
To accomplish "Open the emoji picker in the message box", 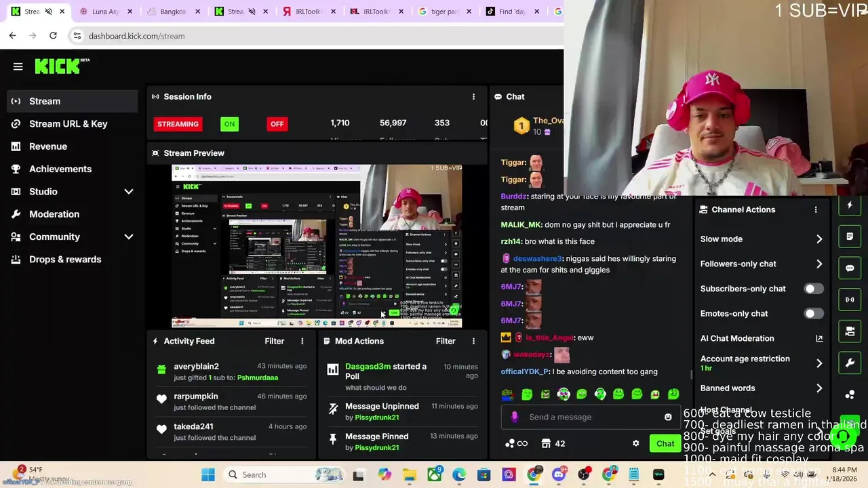I will (x=668, y=417).
